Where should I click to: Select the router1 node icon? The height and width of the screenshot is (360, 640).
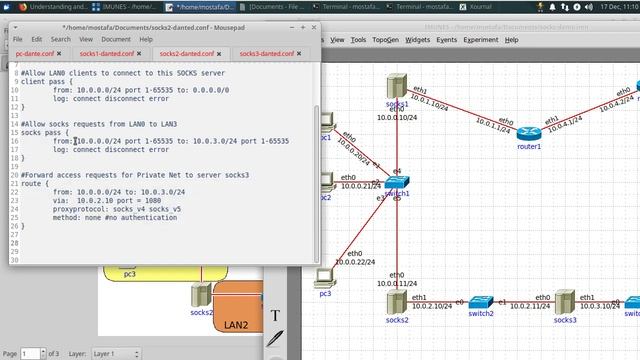click(529, 133)
